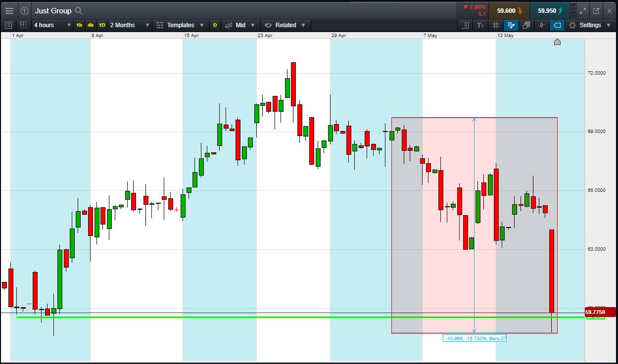Click the 29 Apr date label
The height and width of the screenshot is (364, 618).
point(338,36)
